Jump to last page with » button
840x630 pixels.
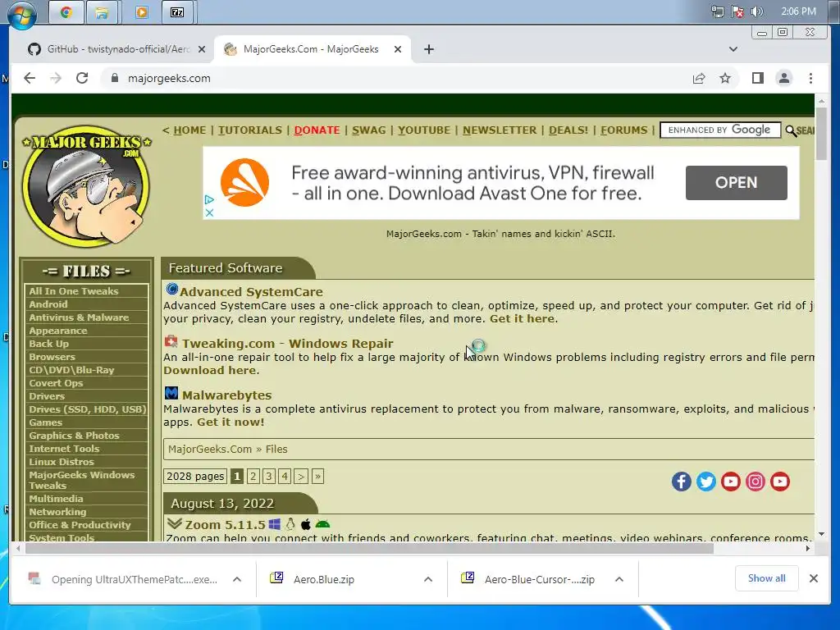[x=317, y=477]
